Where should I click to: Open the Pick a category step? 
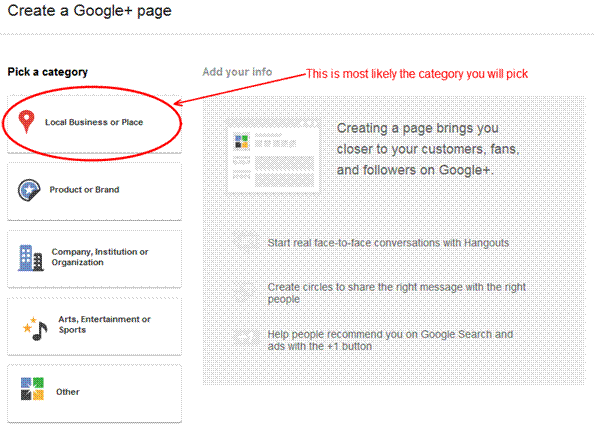[x=48, y=72]
